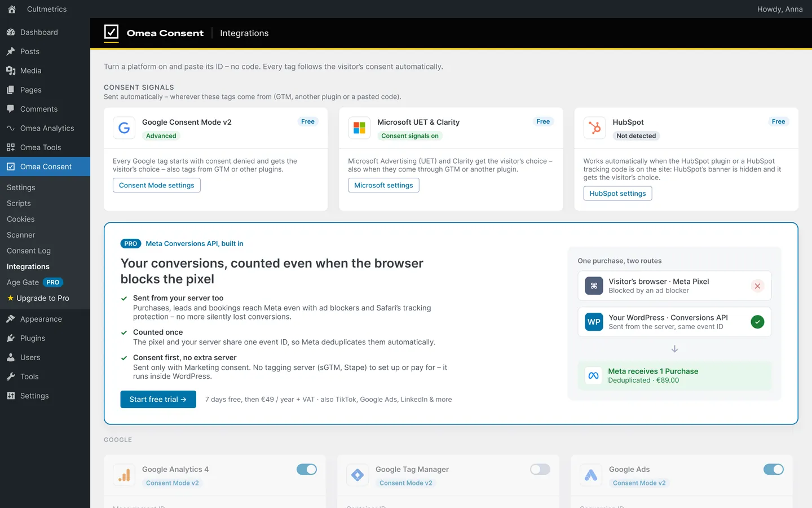The width and height of the screenshot is (812, 508).
Task: Click the Users person icon
Action: click(x=11, y=357)
